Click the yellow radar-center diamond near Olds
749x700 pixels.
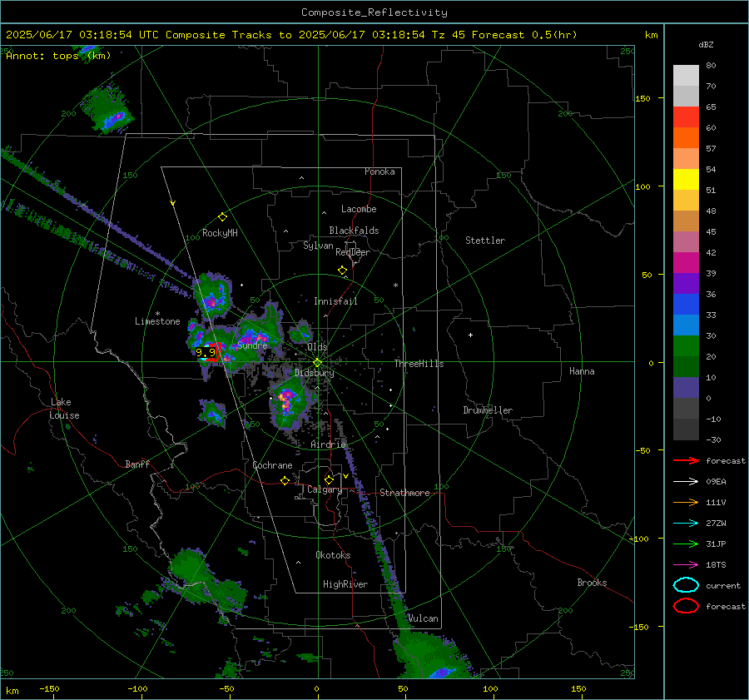coord(318,363)
